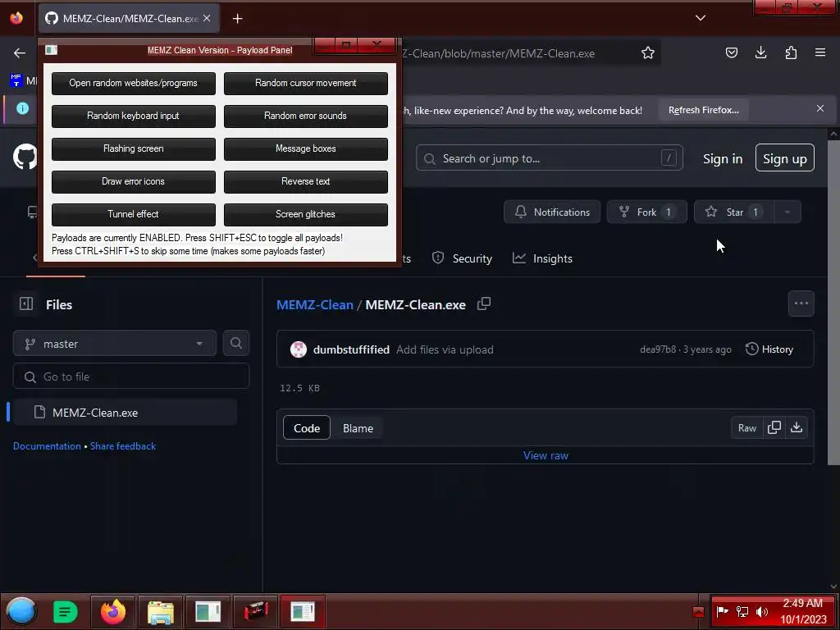View file History
Image resolution: width=840 pixels, height=630 pixels.
[x=769, y=349]
